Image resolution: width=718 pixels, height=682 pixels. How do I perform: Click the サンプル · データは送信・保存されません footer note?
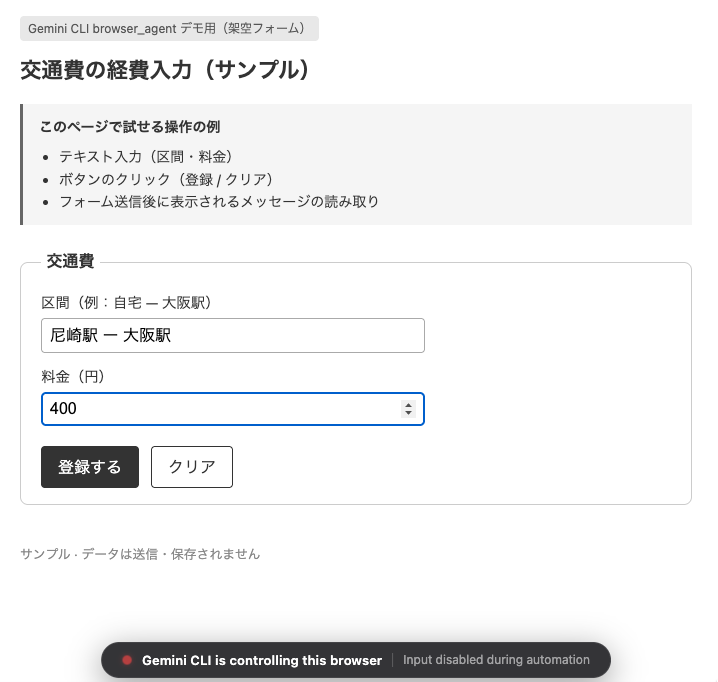coord(140,553)
